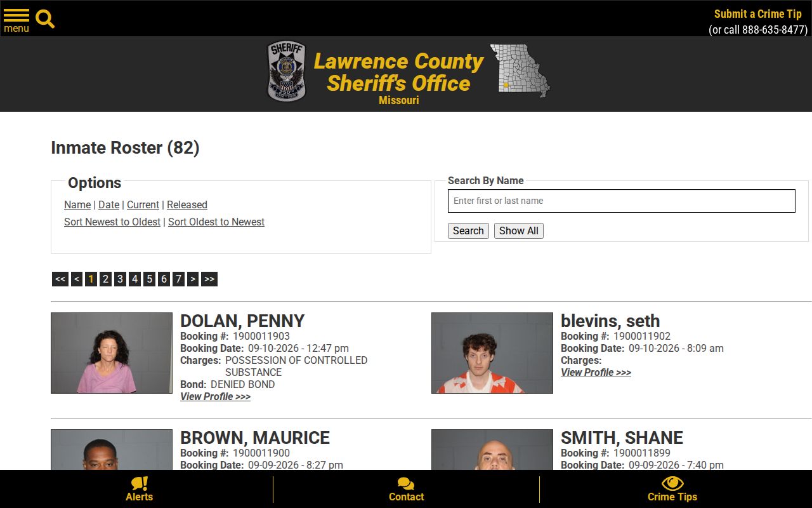Sort the roster by Date
The width and height of the screenshot is (812, 508).
[x=108, y=204]
